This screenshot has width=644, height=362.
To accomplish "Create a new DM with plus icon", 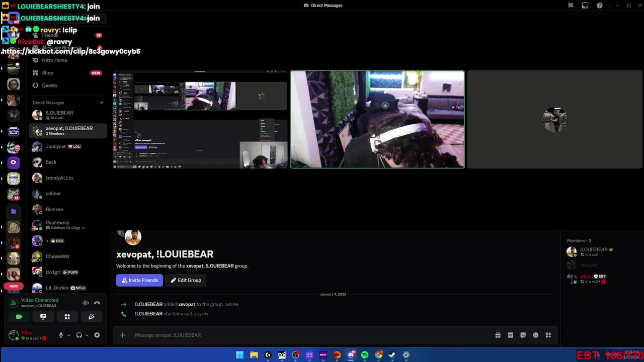I will tap(101, 103).
